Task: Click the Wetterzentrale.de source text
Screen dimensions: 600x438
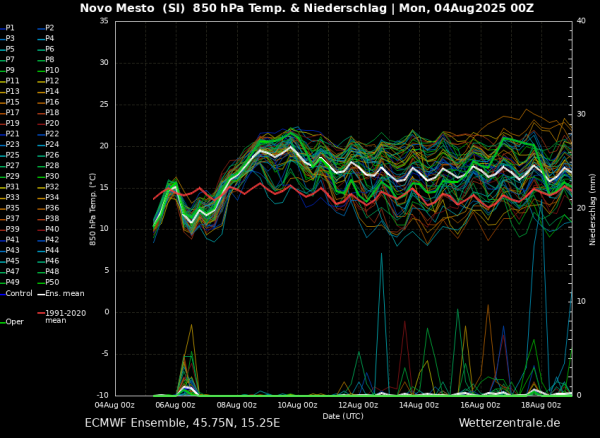Action: pos(509,423)
